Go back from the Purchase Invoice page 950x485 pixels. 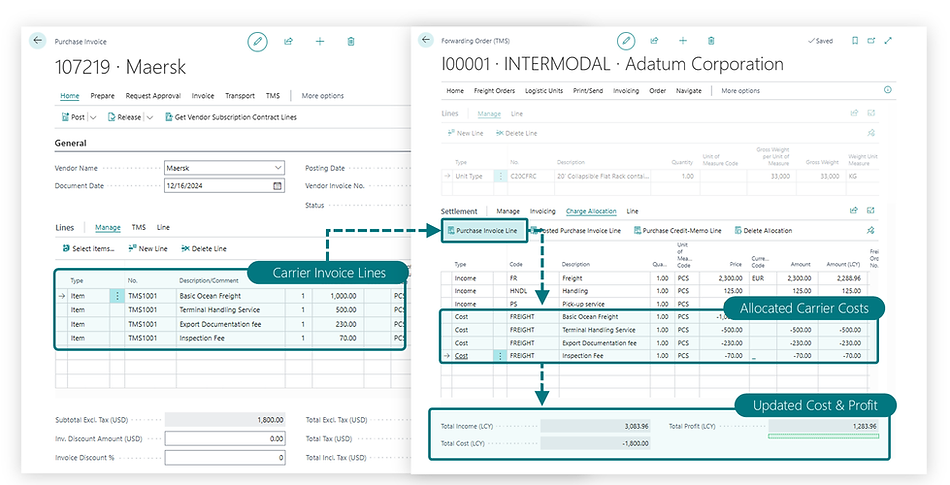[38, 41]
